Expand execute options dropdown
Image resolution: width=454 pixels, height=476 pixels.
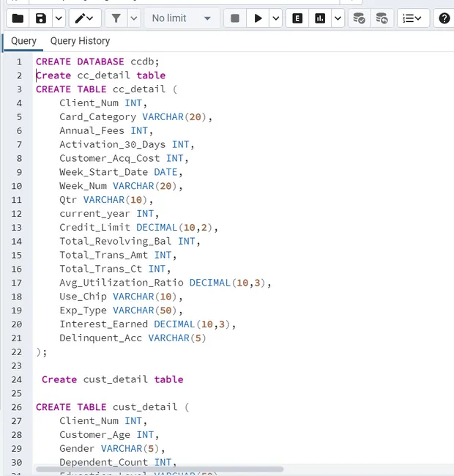[x=275, y=18]
